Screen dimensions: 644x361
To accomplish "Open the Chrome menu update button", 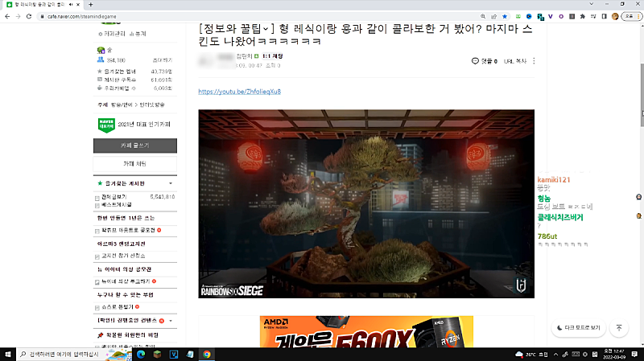I will pos(632,16).
